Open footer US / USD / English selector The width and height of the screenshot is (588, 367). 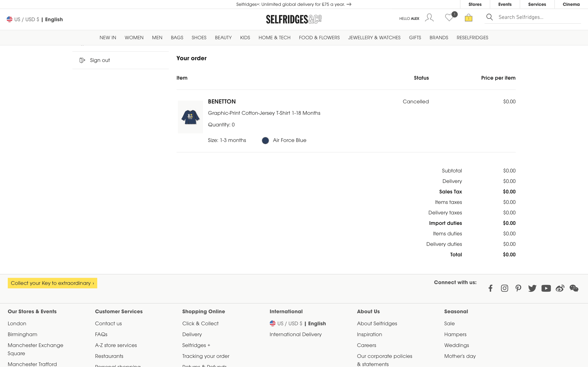298,324
